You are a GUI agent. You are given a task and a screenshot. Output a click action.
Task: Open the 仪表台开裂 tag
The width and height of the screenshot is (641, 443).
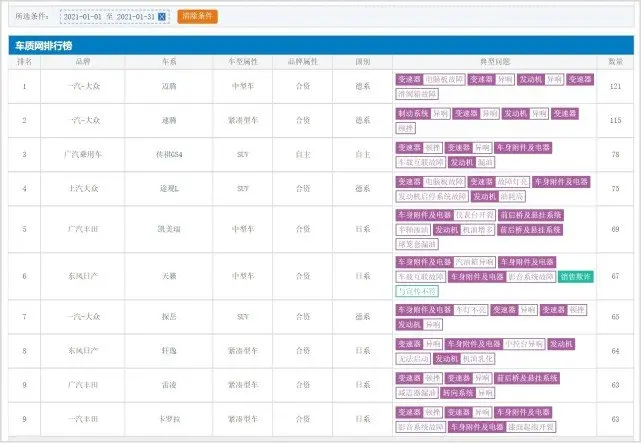pos(474,215)
